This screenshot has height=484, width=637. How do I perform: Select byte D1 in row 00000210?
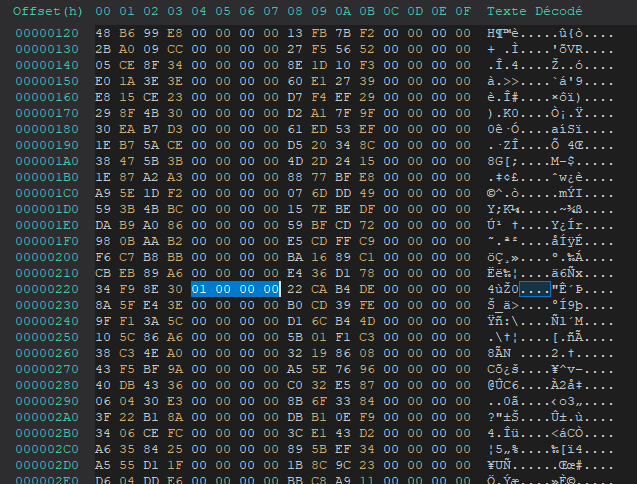[x=343, y=273]
